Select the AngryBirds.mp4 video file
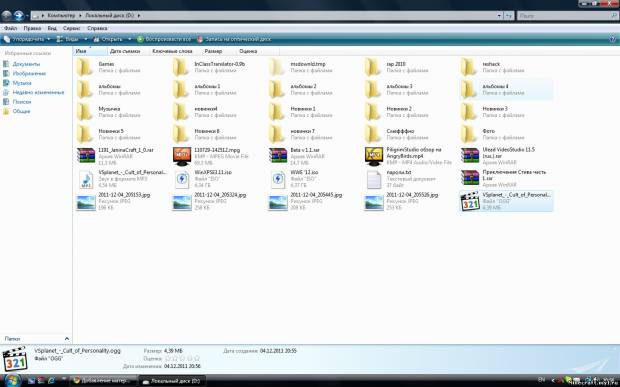The image size is (620, 387). click(x=407, y=156)
